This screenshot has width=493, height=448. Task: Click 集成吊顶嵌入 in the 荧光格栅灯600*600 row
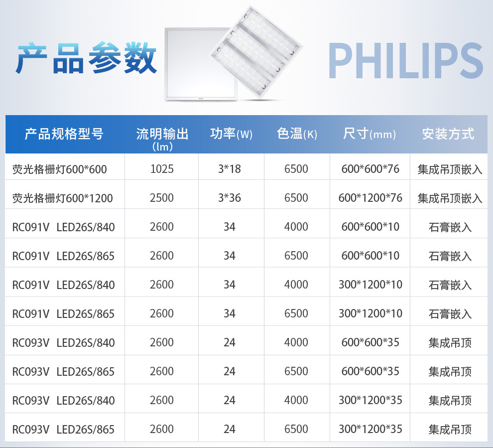click(x=450, y=169)
